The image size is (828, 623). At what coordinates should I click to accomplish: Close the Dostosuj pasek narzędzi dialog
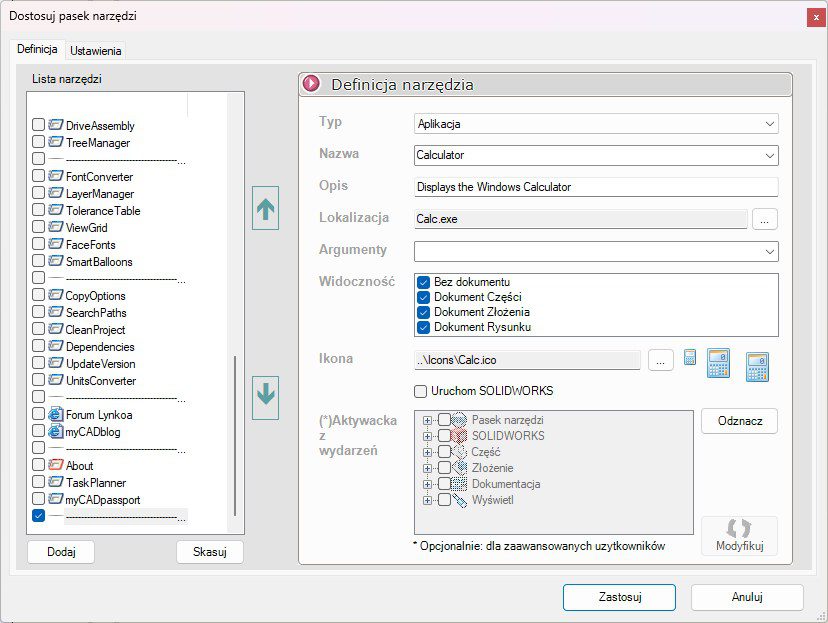coord(816,17)
